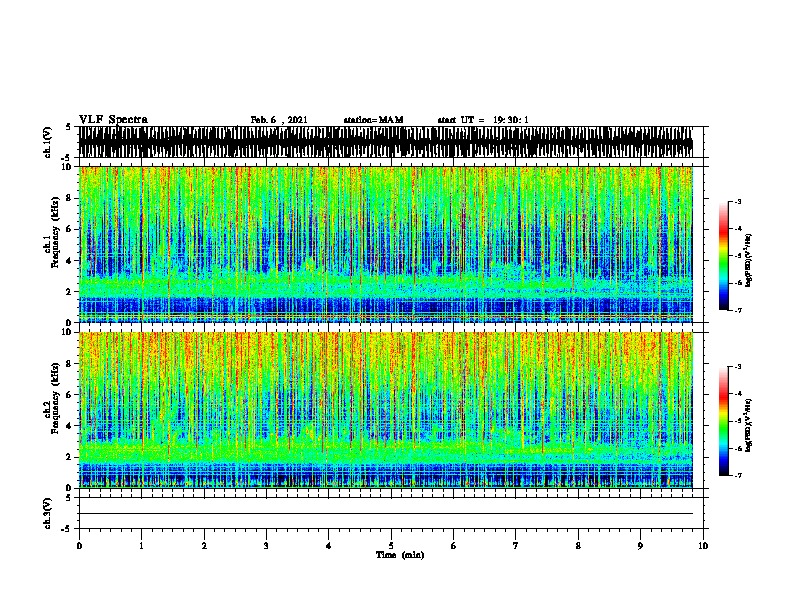792x612 pixels.
Task: Select the "ch.3(V)" axis label
Action: [x=47, y=513]
